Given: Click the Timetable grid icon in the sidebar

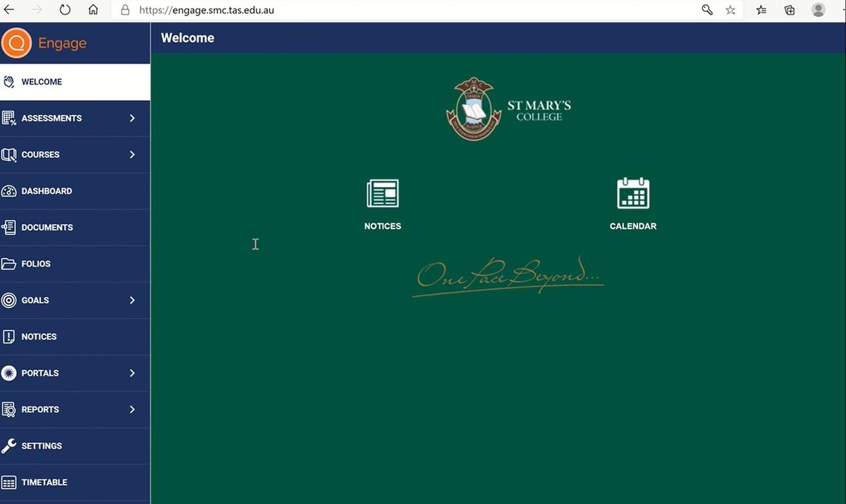Looking at the screenshot, I should pos(9,483).
